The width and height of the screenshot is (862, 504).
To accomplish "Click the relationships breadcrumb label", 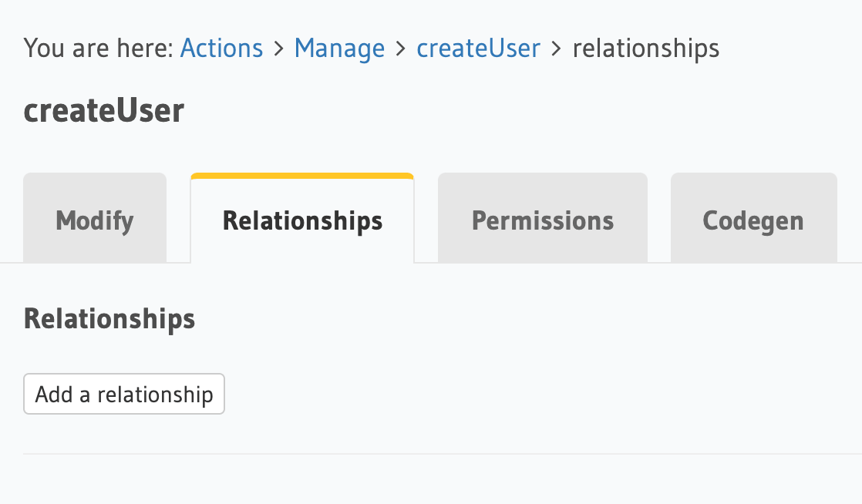I will (645, 48).
